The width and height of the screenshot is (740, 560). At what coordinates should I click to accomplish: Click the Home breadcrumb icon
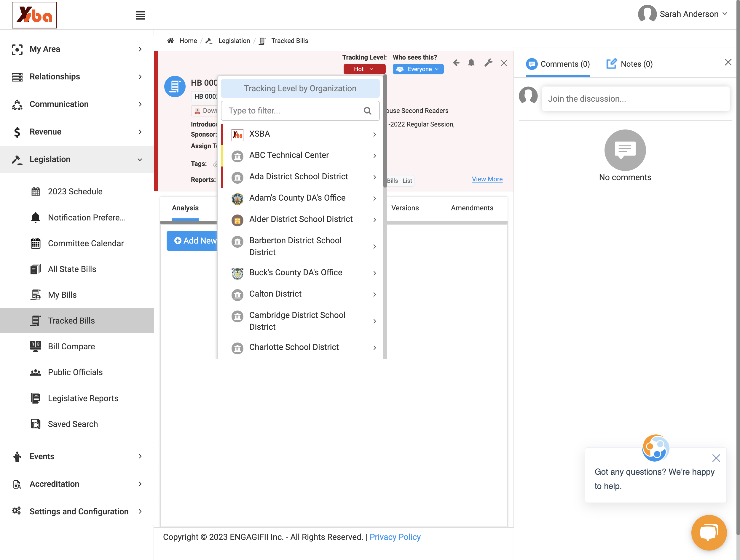pyautogui.click(x=170, y=41)
